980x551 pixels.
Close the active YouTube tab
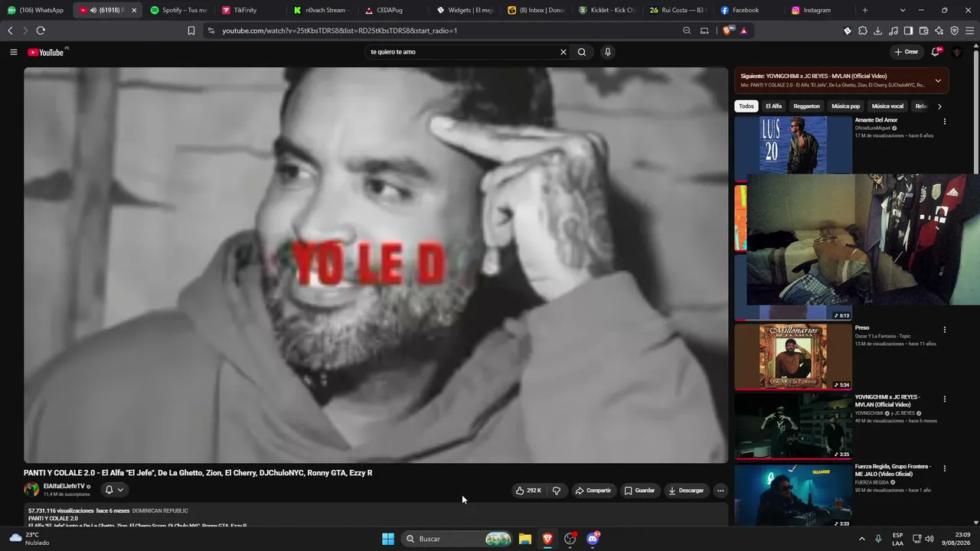pos(134,10)
